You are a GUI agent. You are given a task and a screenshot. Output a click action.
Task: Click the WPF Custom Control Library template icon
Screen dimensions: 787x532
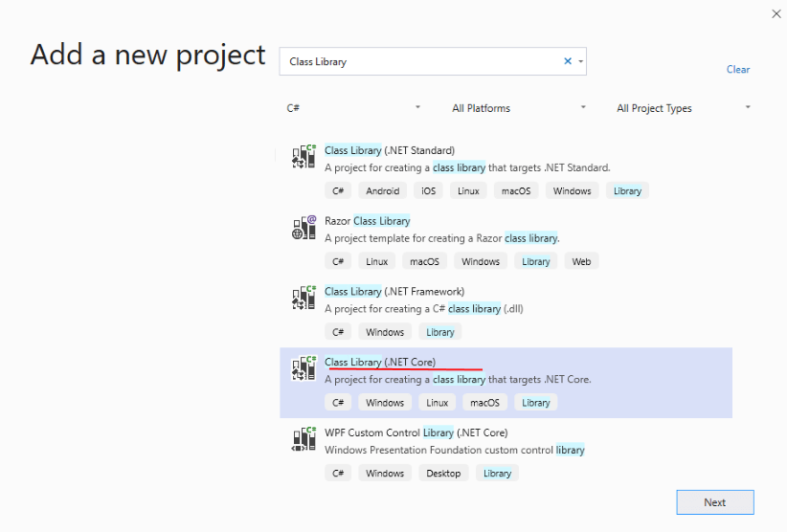point(304,439)
